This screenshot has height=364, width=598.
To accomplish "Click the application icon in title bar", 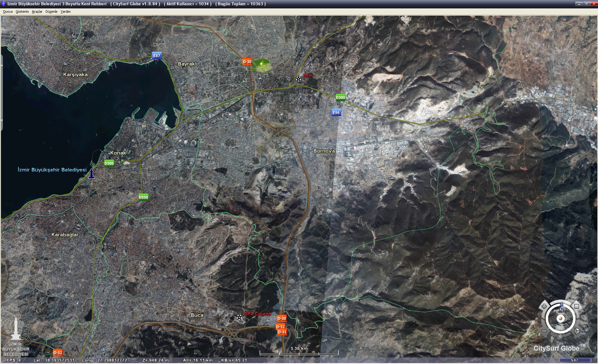I will [4, 4].
